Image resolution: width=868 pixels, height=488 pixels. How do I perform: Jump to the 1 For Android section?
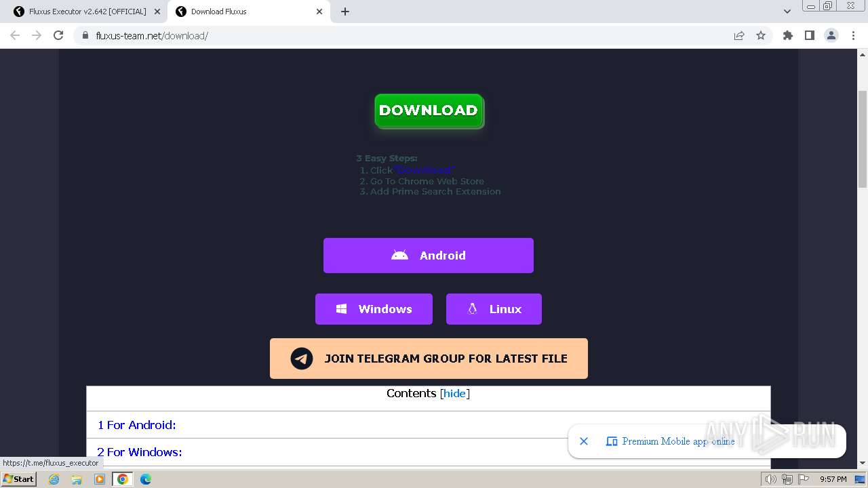pyautogui.click(x=136, y=425)
